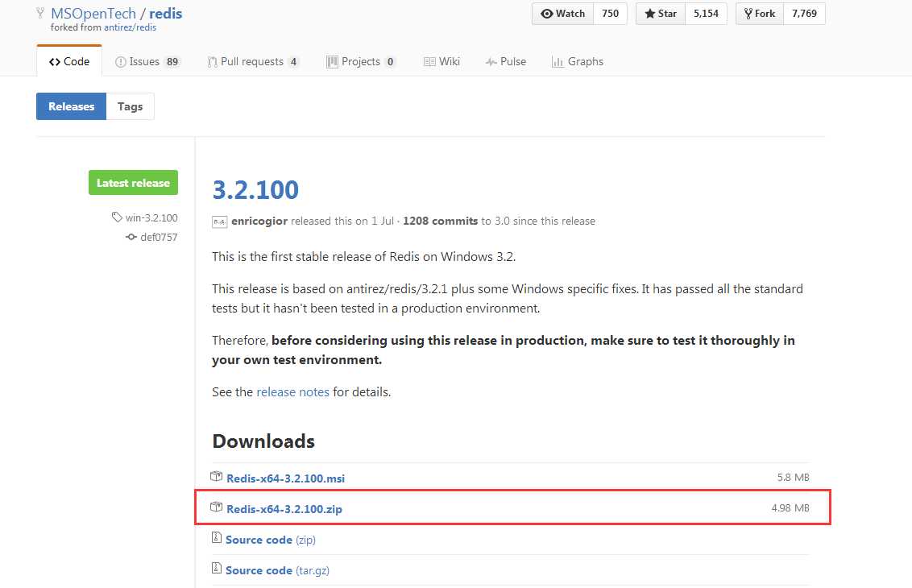Click the archive icon beside Source code (zip)

217,537
